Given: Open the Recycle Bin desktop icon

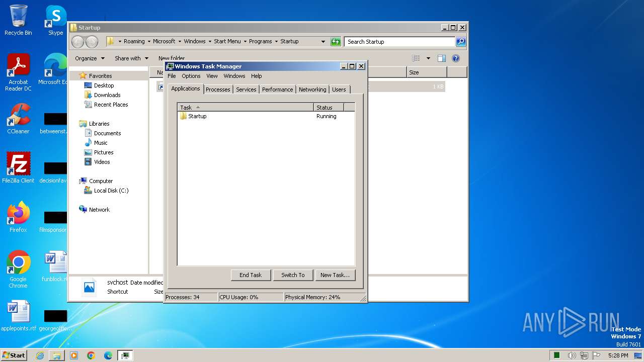Looking at the screenshot, I should [18, 20].
